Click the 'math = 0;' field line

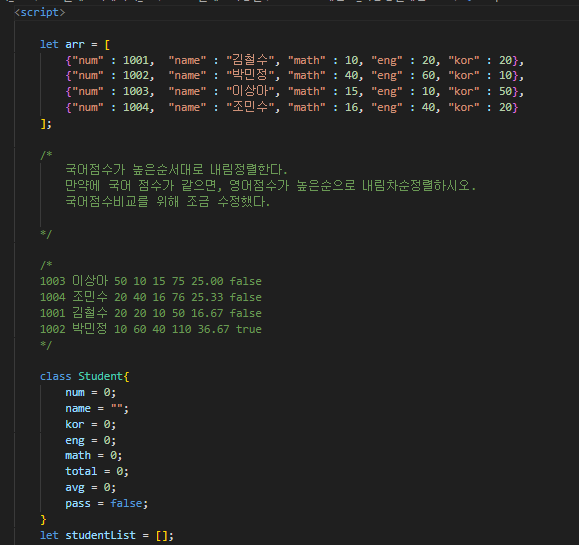tap(94, 456)
